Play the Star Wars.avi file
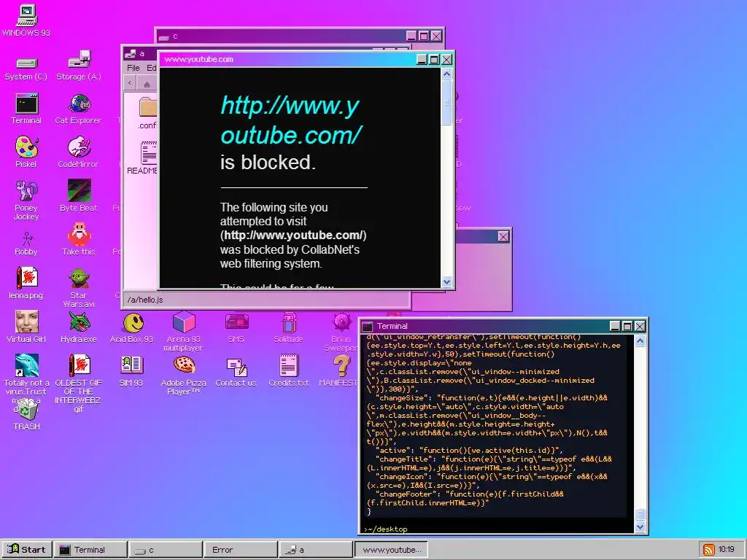 (x=79, y=288)
